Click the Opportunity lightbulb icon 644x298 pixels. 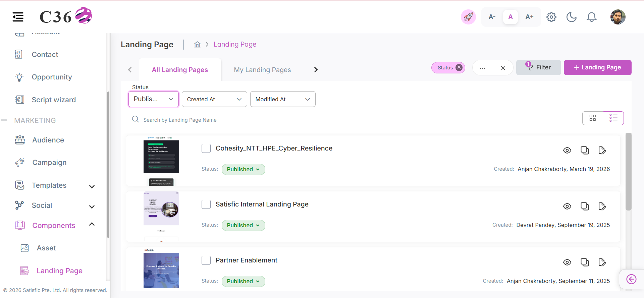pos(19,77)
